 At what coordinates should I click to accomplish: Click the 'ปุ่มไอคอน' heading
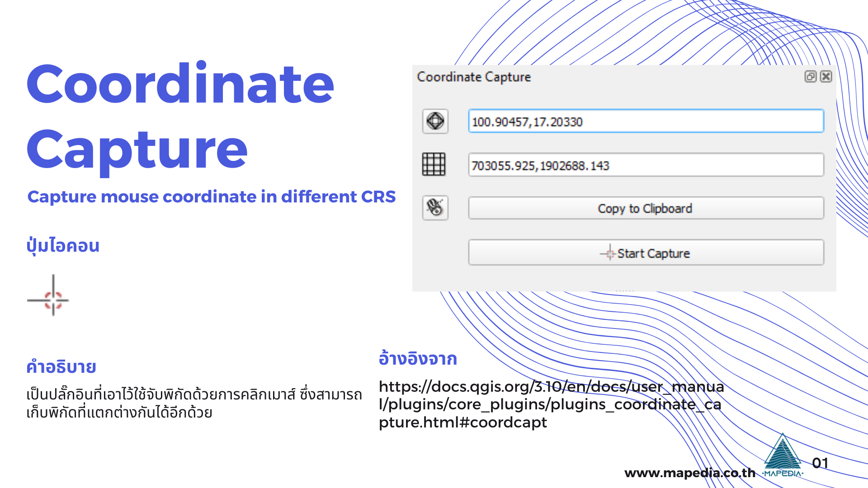tap(63, 246)
